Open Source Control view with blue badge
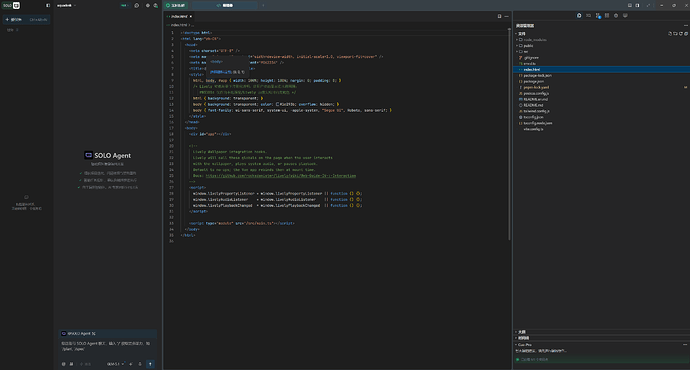 pos(598,15)
